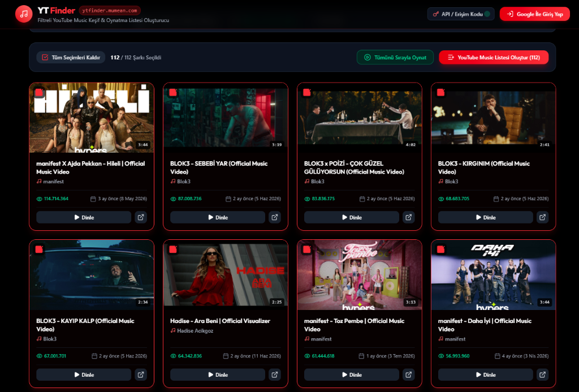Viewport: 579px width, 392px height.
Task: Click date '4 ay önce (3 Nis 2026)'
Action: [524, 356]
